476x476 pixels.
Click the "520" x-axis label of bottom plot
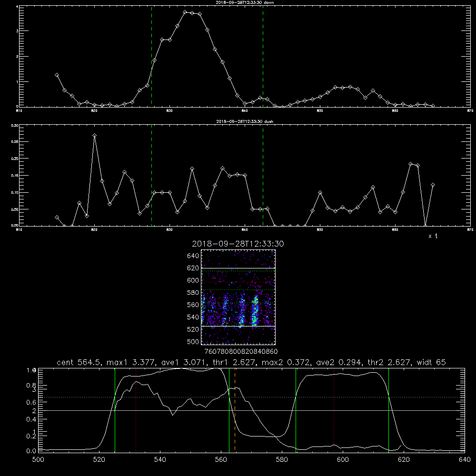[x=99, y=460]
